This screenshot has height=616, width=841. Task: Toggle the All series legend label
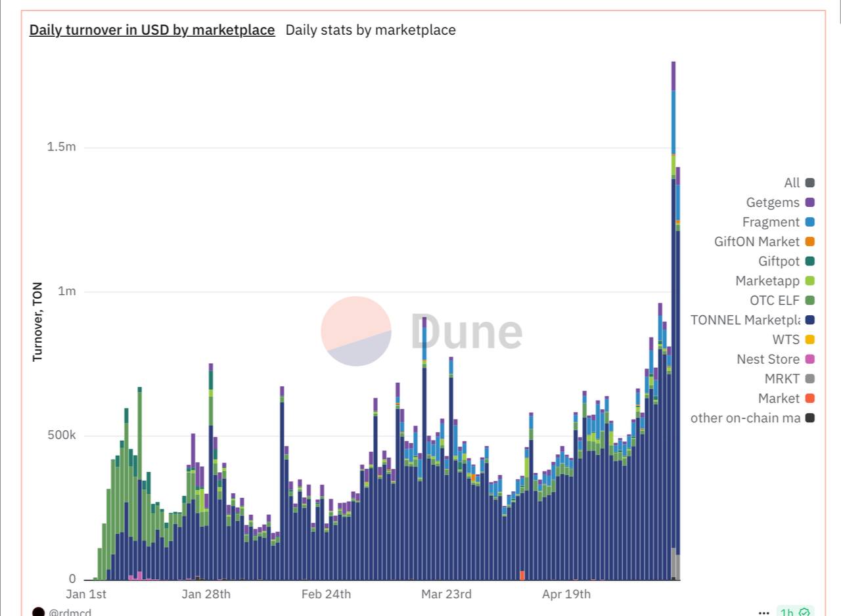[792, 183]
